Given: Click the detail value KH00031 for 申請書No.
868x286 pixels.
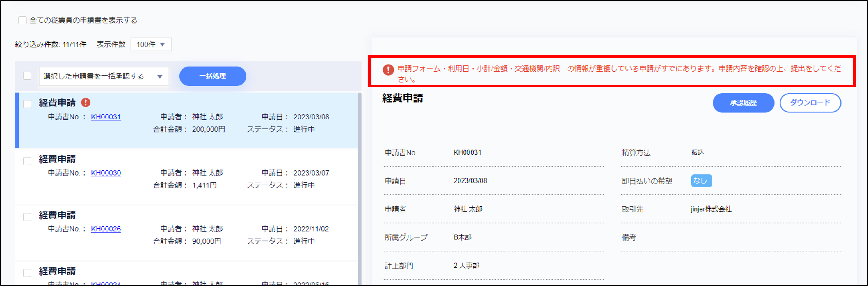Looking at the screenshot, I should (467, 153).
